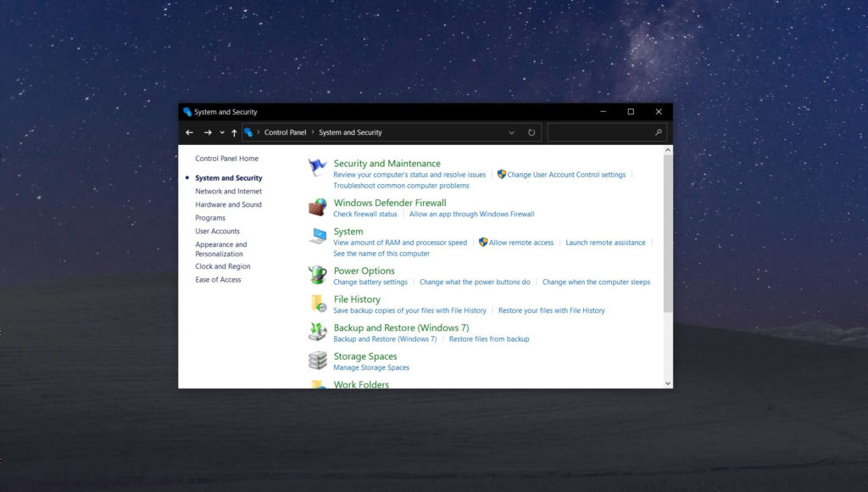Select Network and Internet in the sidebar
This screenshot has width=868, height=492.
click(228, 191)
